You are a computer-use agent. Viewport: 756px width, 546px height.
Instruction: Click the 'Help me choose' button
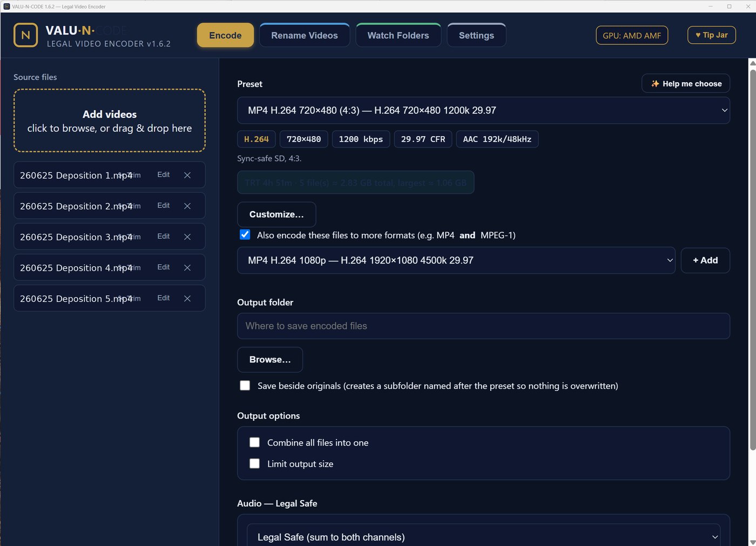pos(686,84)
